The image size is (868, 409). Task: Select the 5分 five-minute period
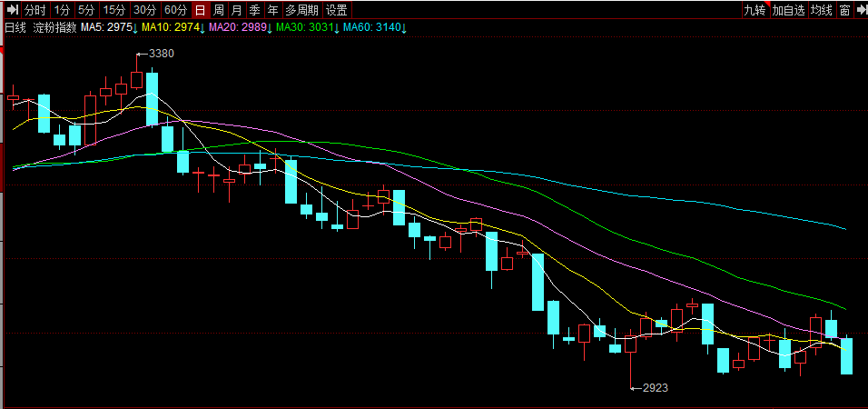point(86,9)
